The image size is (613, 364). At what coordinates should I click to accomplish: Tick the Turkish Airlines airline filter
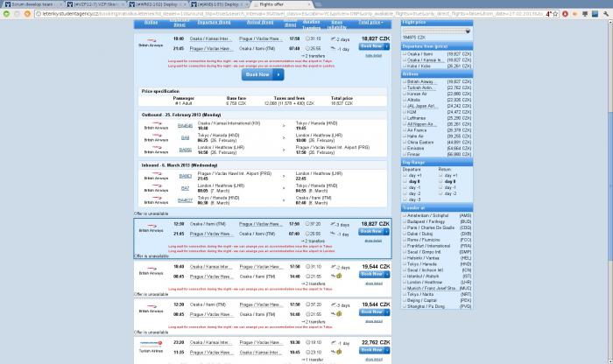click(x=405, y=87)
